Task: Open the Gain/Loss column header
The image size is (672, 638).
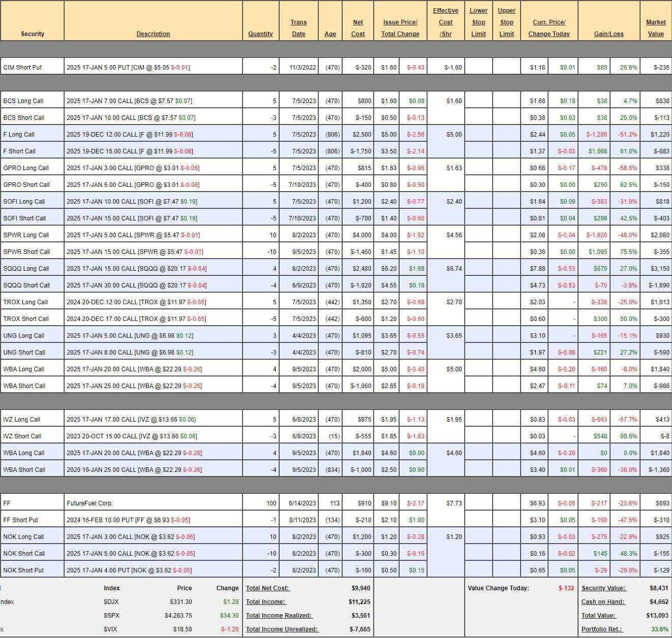Action: tap(608, 34)
